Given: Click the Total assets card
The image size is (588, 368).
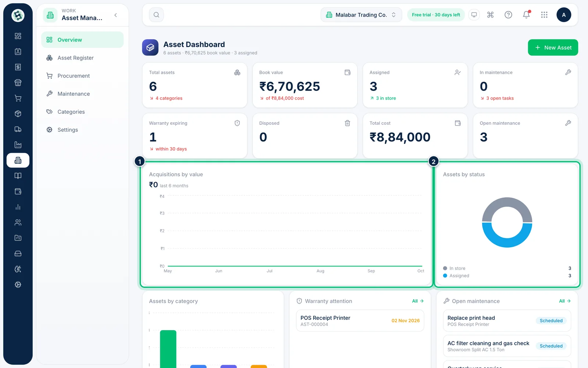Looking at the screenshot, I should (x=195, y=85).
